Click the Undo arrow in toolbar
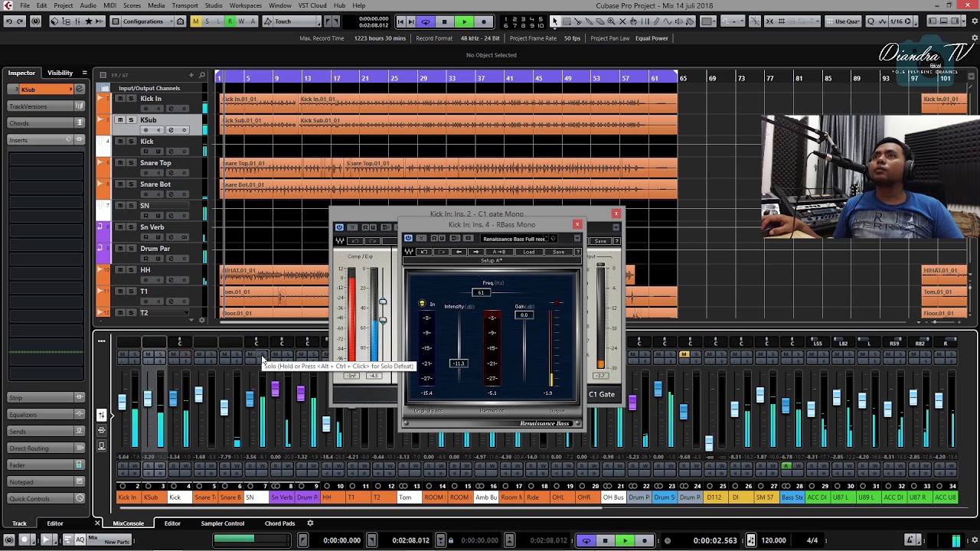Viewport: 980px width, 551px height. (x=9, y=21)
